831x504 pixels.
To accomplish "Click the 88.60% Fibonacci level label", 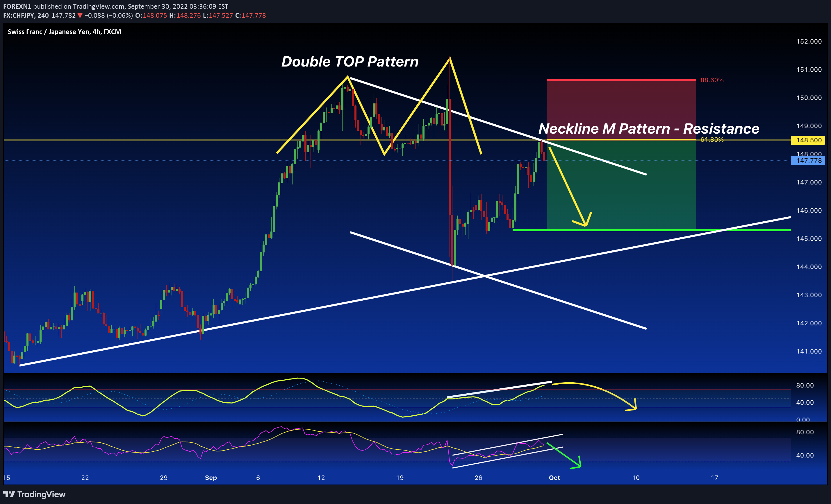I will coord(711,80).
